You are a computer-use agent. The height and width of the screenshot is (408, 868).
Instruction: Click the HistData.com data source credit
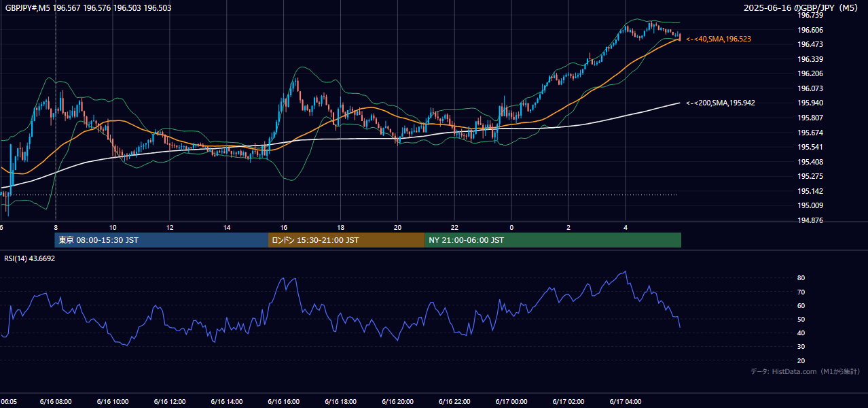[806, 371]
